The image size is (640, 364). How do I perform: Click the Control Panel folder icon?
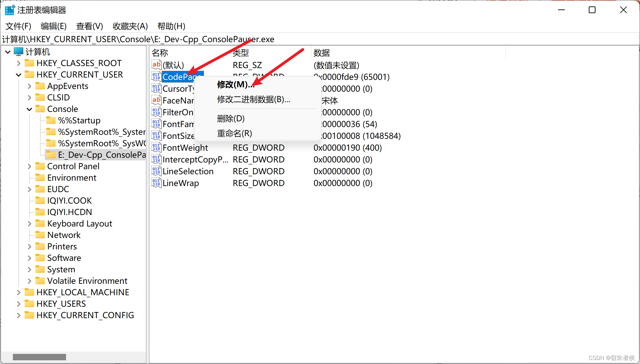[x=40, y=166]
